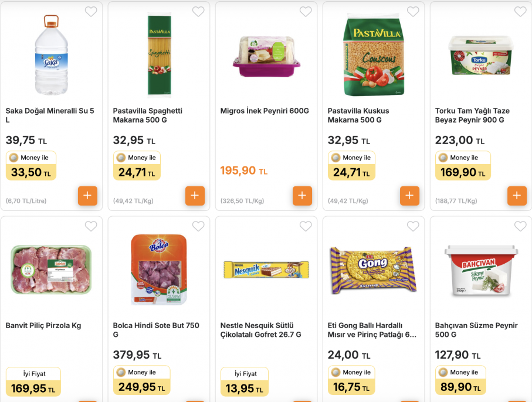Screen dimensions: 532x402
Task: Add Pastavilla Kuskus to cart
Action: (x=409, y=196)
